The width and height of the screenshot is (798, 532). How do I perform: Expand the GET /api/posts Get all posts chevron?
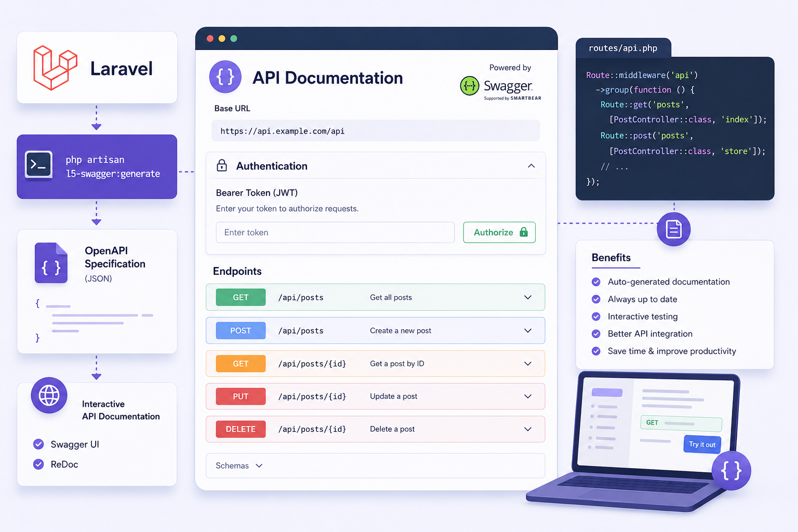pyautogui.click(x=528, y=297)
